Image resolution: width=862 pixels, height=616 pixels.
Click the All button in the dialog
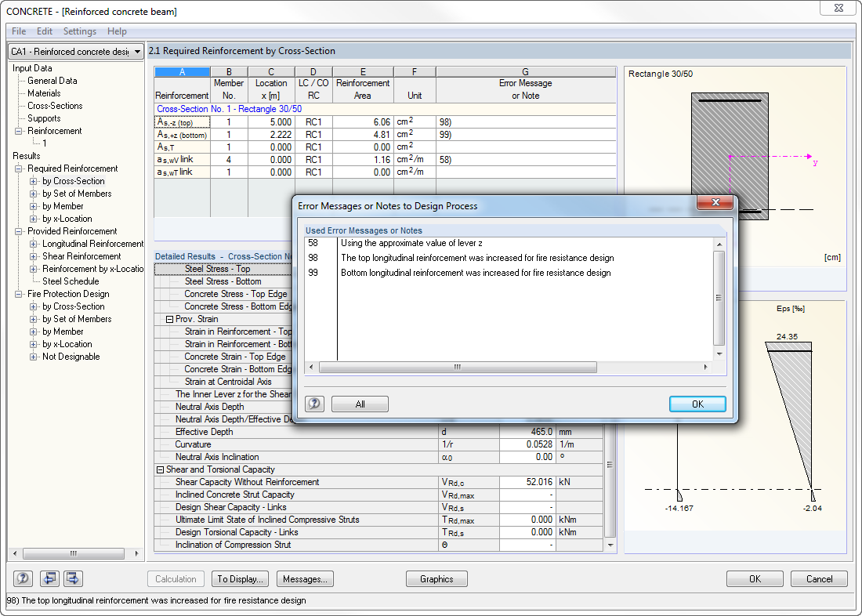point(360,404)
